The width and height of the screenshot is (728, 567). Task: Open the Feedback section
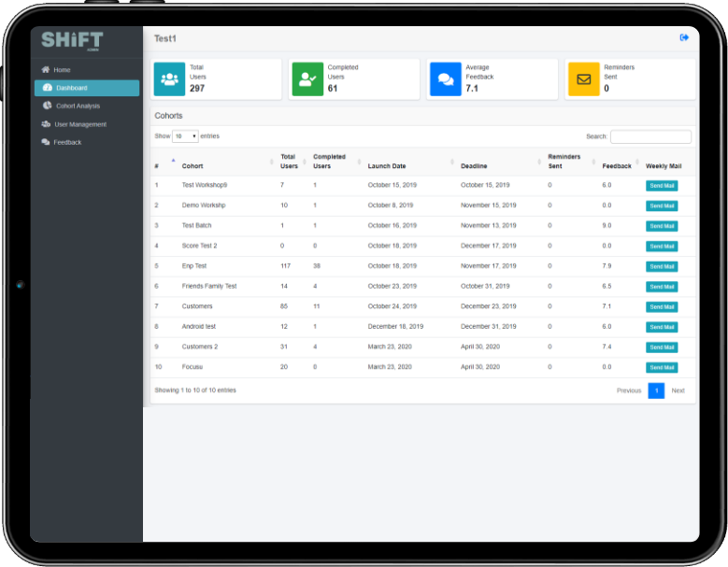pyautogui.click(x=87, y=142)
